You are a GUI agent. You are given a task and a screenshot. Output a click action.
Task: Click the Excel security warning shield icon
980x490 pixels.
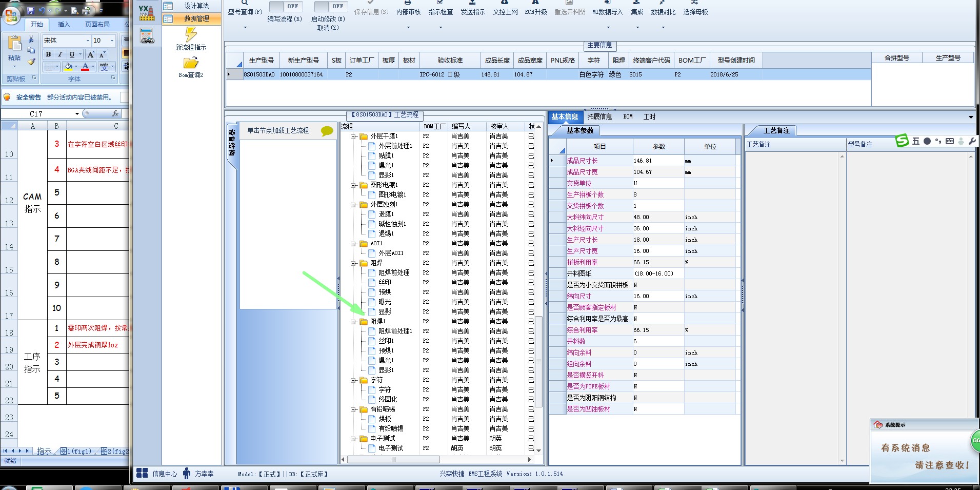[7, 97]
